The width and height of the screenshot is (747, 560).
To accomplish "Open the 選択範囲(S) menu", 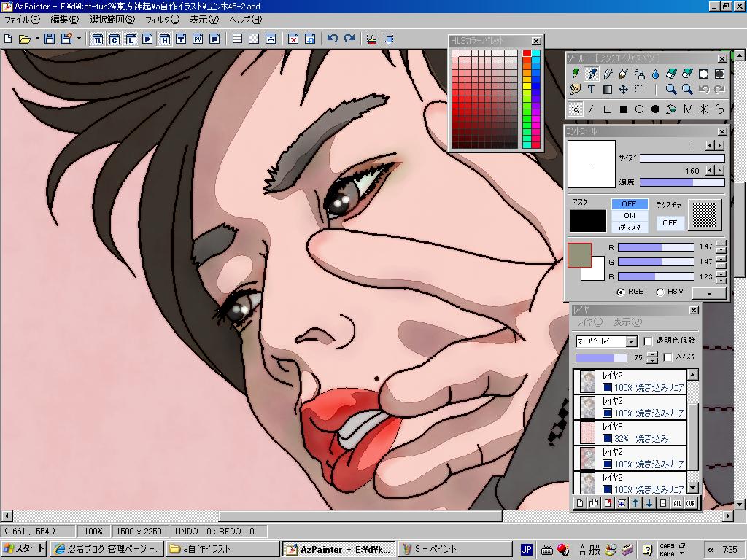I will pos(112,20).
